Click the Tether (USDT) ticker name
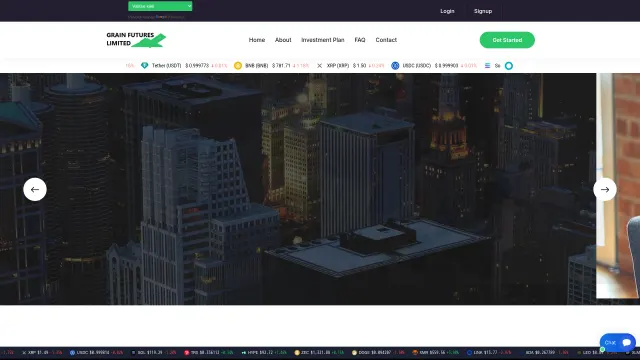This screenshot has width=640, height=360. (166, 66)
